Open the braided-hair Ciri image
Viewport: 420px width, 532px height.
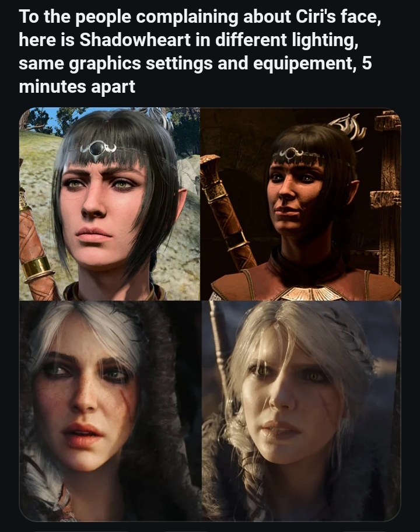[x=302, y=411]
